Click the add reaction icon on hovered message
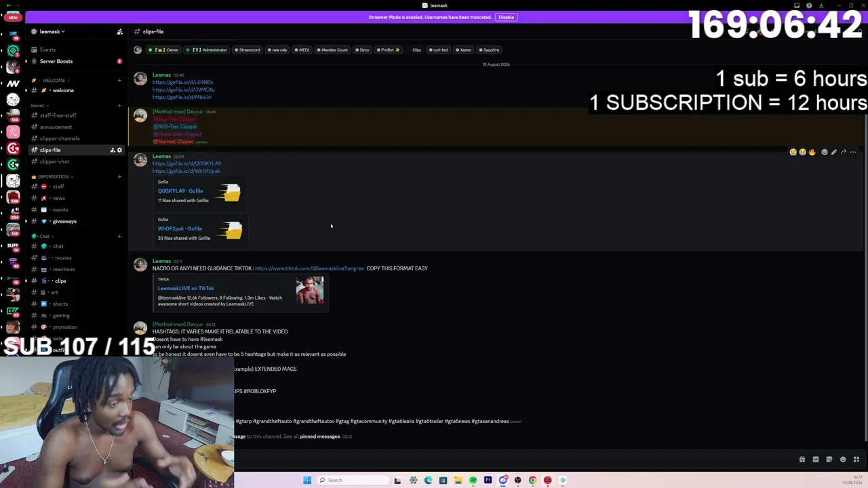The width and height of the screenshot is (868, 488). pyautogui.click(x=825, y=152)
